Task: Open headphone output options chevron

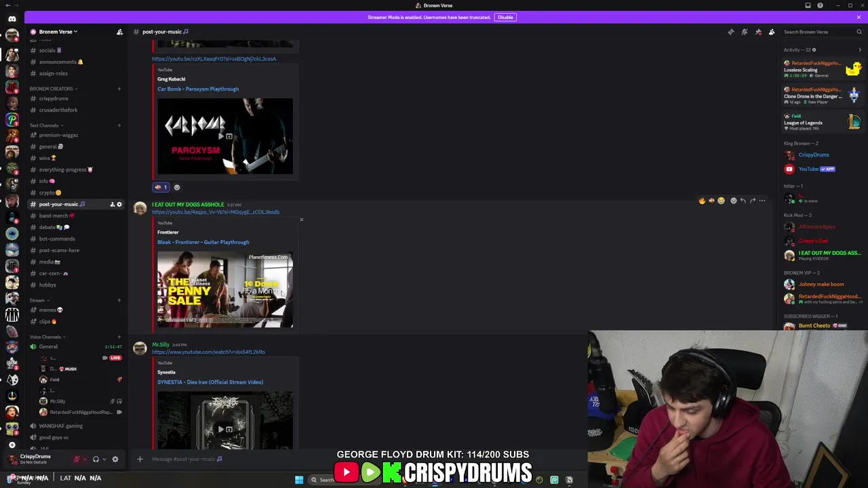Action: point(104,459)
